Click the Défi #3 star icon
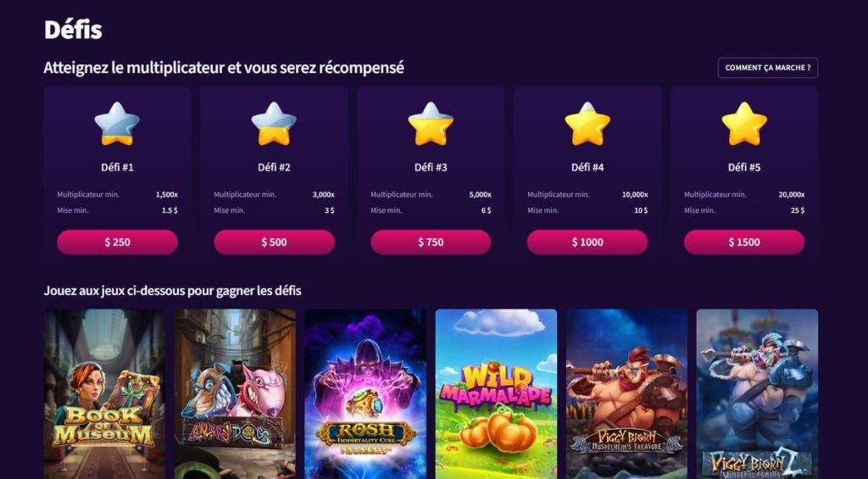 (x=431, y=124)
